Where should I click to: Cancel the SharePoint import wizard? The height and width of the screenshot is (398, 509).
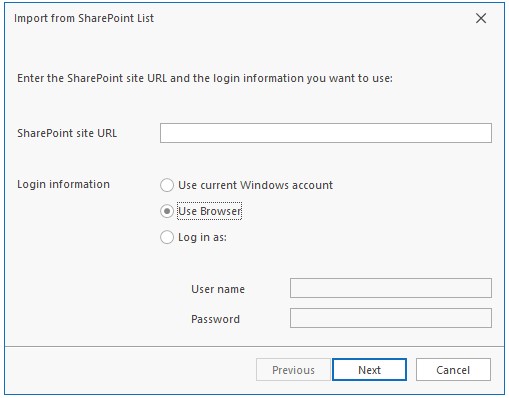coord(453,370)
